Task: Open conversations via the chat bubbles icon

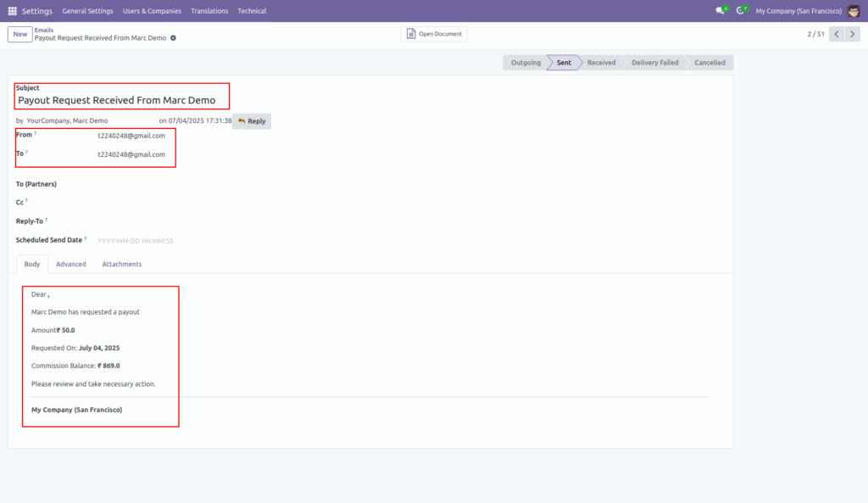Action: click(x=720, y=10)
